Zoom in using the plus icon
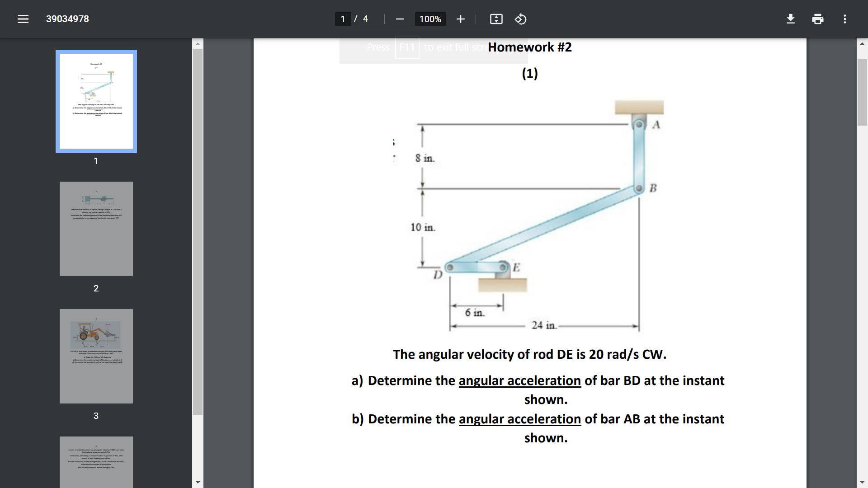Viewport: 868px width, 488px height. tap(460, 19)
